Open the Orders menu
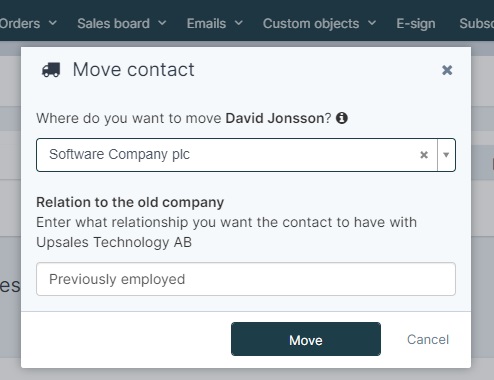This screenshot has width=494, height=380. (20, 23)
